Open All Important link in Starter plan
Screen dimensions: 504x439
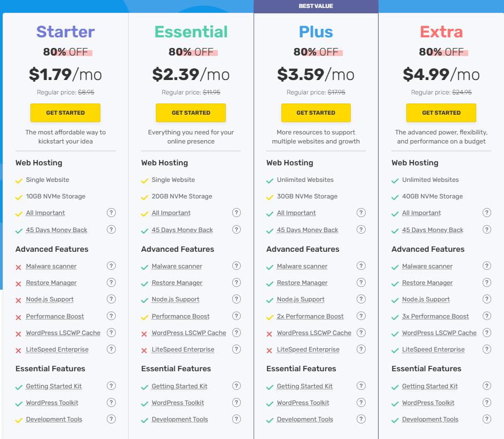tap(45, 213)
